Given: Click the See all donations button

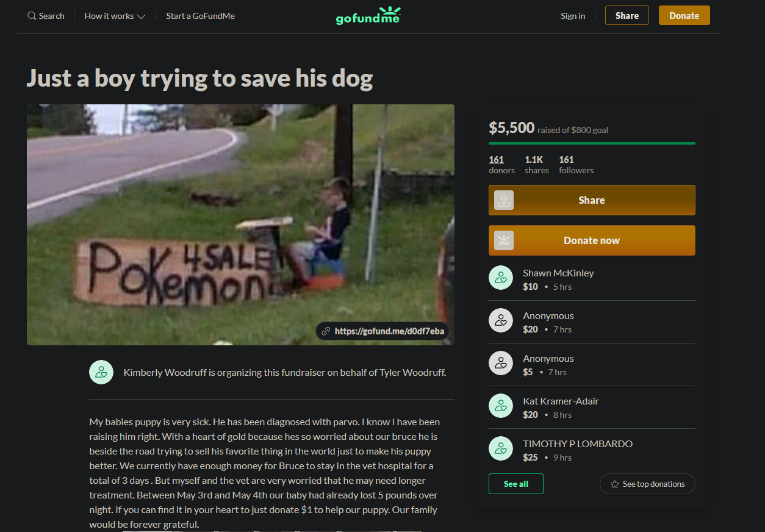Looking at the screenshot, I should pyautogui.click(x=516, y=484).
